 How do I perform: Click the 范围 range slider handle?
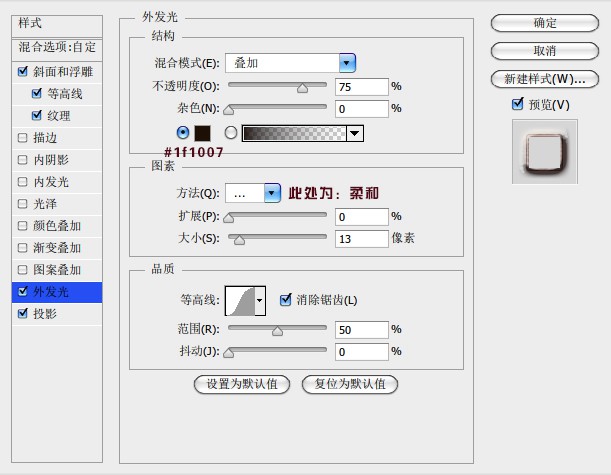click(277, 331)
